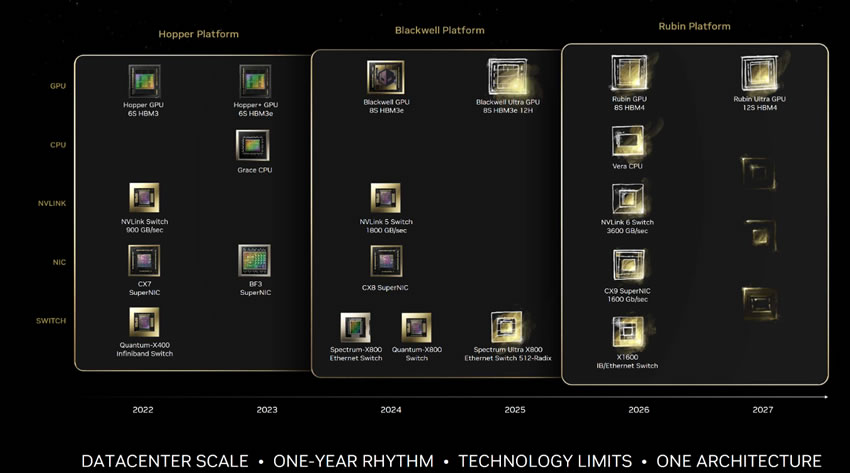
Task: Click the 'Vera CPU' label
Action: tap(627, 166)
